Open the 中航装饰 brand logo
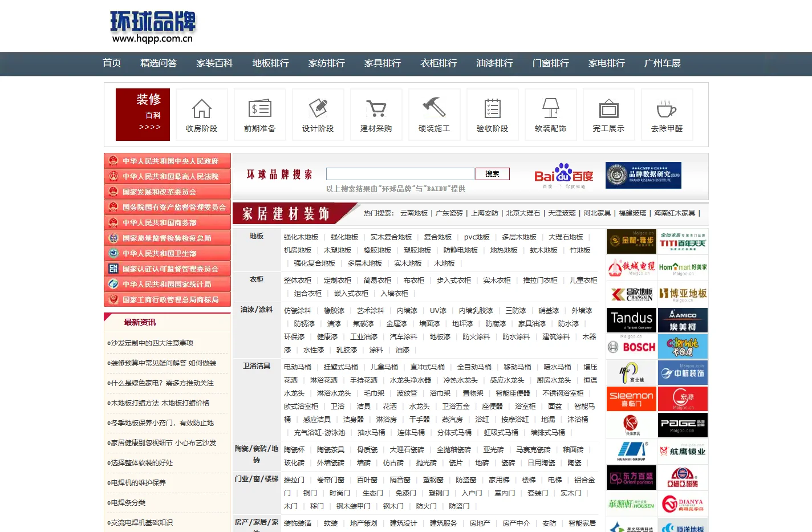 tap(683, 372)
